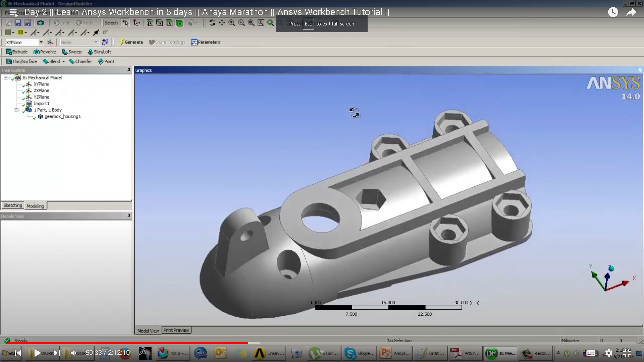
Task: Pin the Tree Outline panel
Action: point(129,70)
